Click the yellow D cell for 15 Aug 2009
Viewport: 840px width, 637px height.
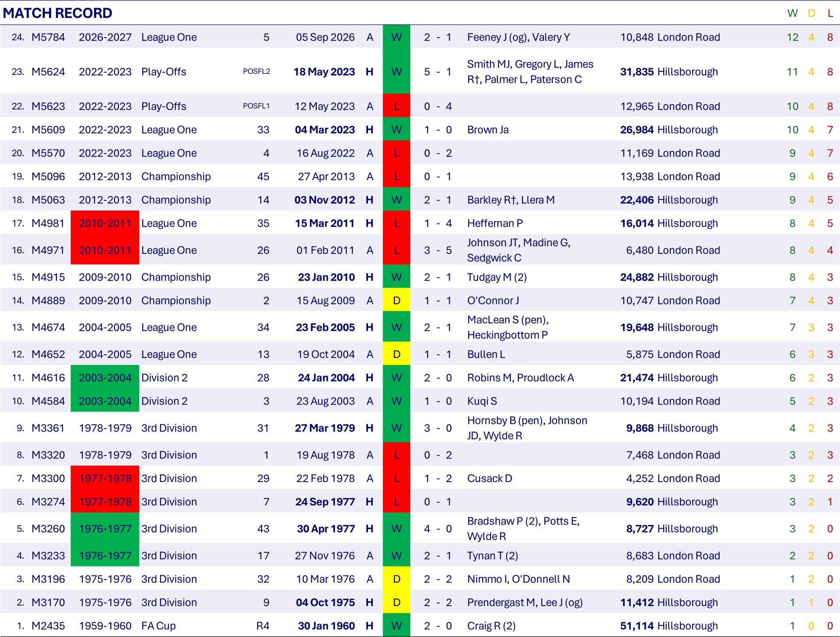[396, 301]
